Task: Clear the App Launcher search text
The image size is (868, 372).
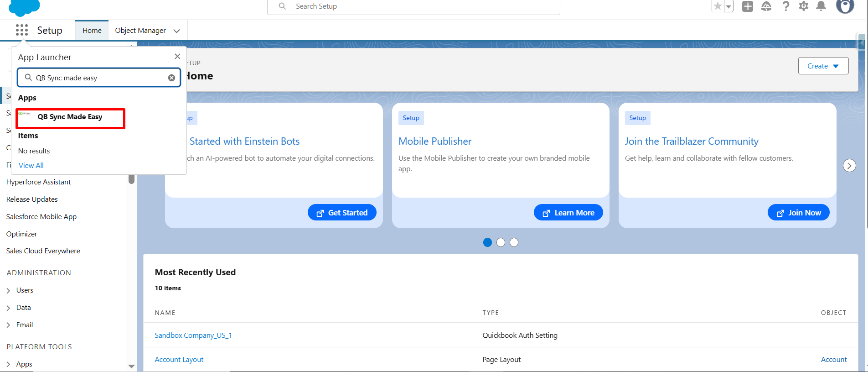Action: (171, 78)
